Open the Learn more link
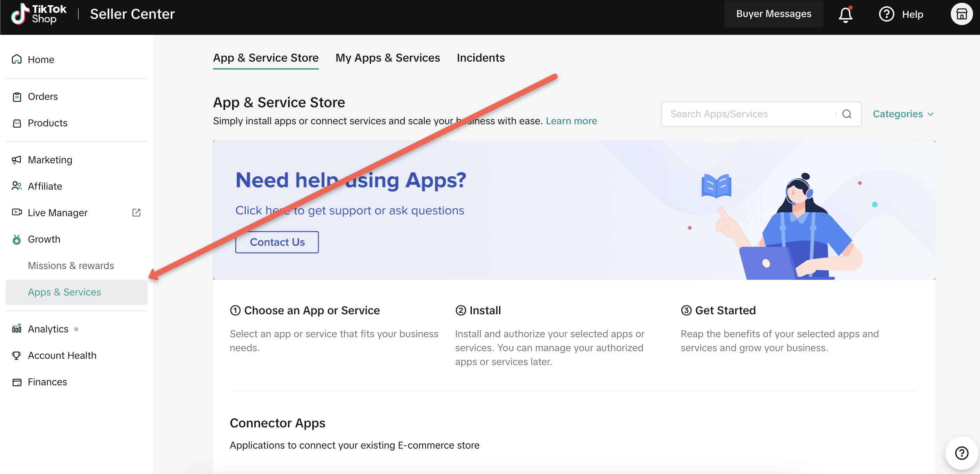This screenshot has width=980, height=474. (x=571, y=121)
